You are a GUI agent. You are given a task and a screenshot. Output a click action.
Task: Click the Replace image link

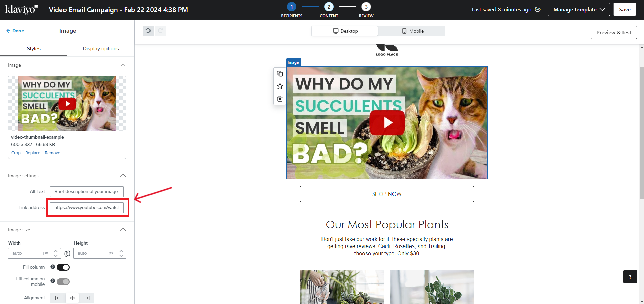pyautogui.click(x=33, y=153)
